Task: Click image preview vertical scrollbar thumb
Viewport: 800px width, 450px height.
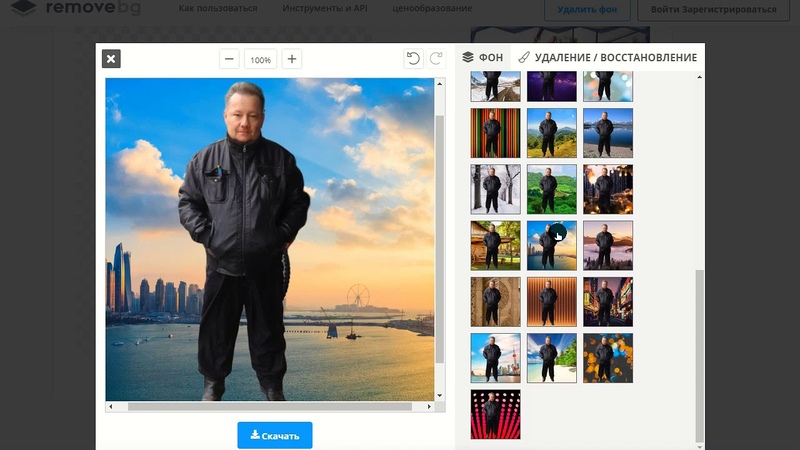Action: click(x=440, y=239)
